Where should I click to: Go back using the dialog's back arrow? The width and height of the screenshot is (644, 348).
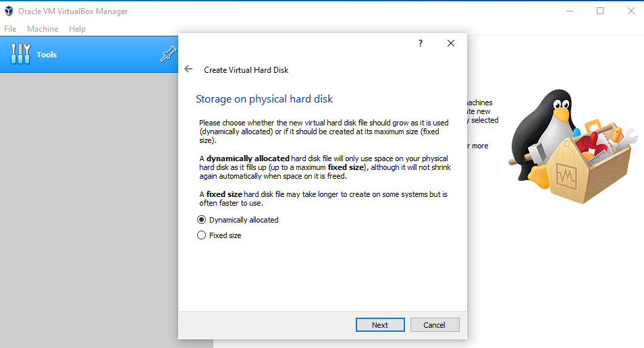pos(188,69)
